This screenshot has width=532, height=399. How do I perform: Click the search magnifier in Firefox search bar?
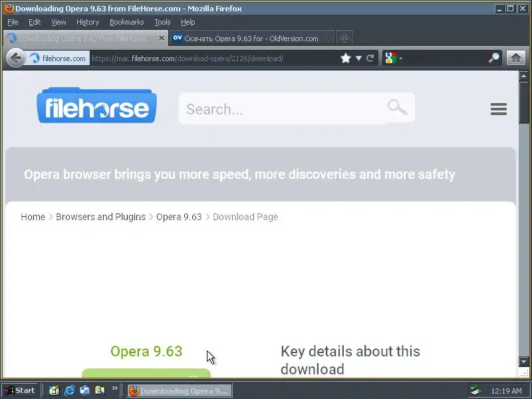[494, 59]
